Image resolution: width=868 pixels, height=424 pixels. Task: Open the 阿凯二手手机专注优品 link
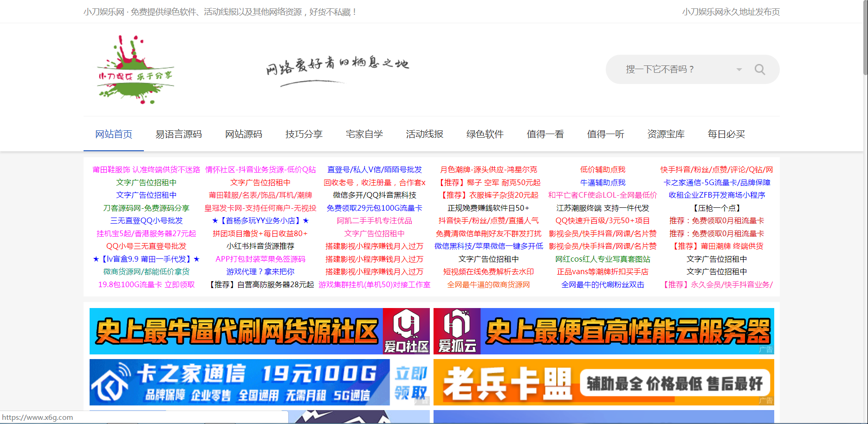pos(374,220)
